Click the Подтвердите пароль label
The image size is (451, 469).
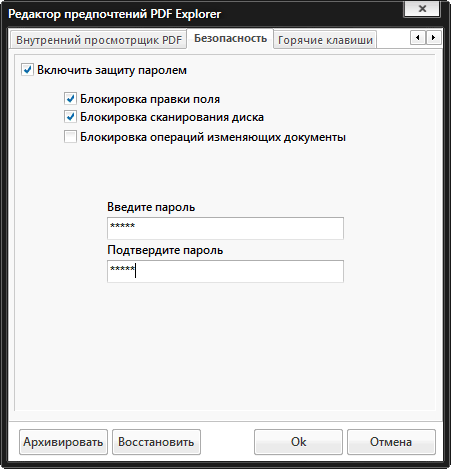click(165, 250)
